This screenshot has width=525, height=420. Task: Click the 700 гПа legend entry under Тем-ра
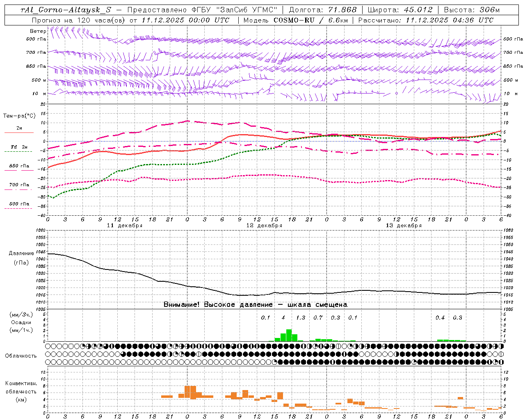[x=19, y=185]
